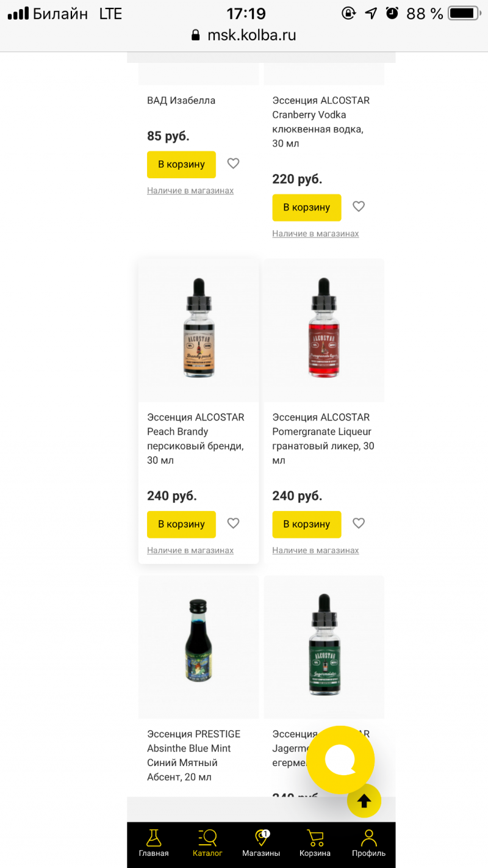Open PRESTIGE Absinthe Blue Mint image
488x868 pixels.
point(198,646)
